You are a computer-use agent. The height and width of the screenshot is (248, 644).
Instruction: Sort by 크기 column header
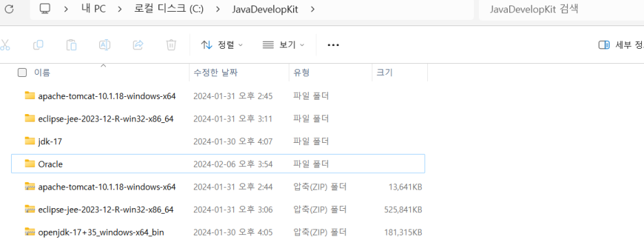[385, 73]
